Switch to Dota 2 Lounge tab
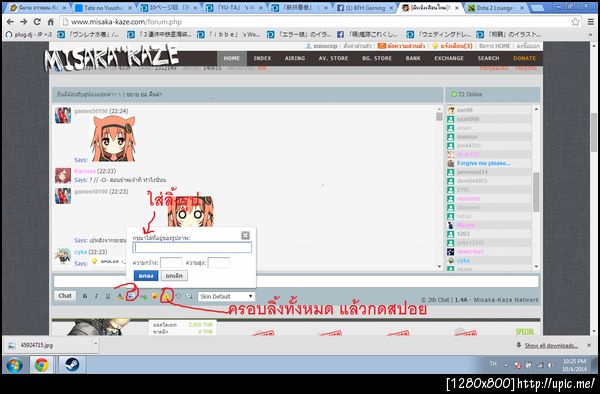 tap(496, 8)
